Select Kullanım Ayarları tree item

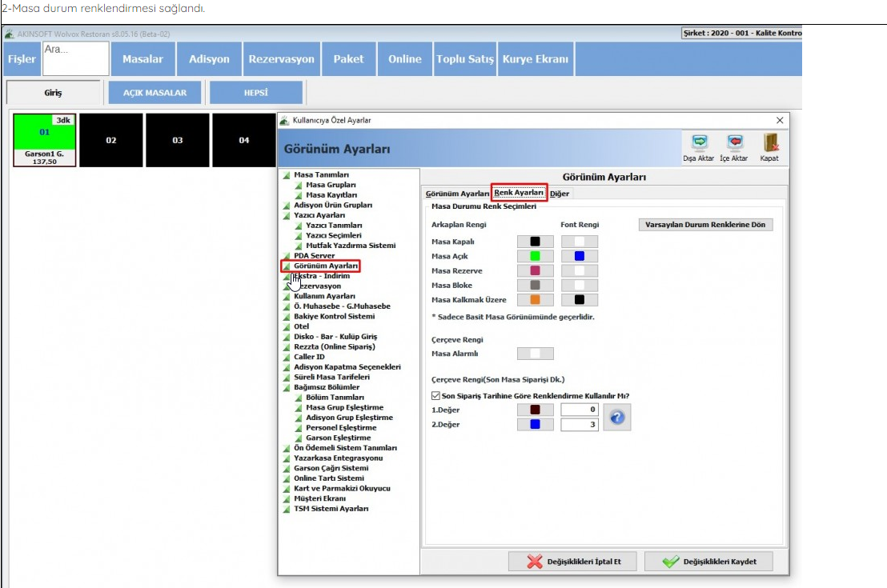325,296
